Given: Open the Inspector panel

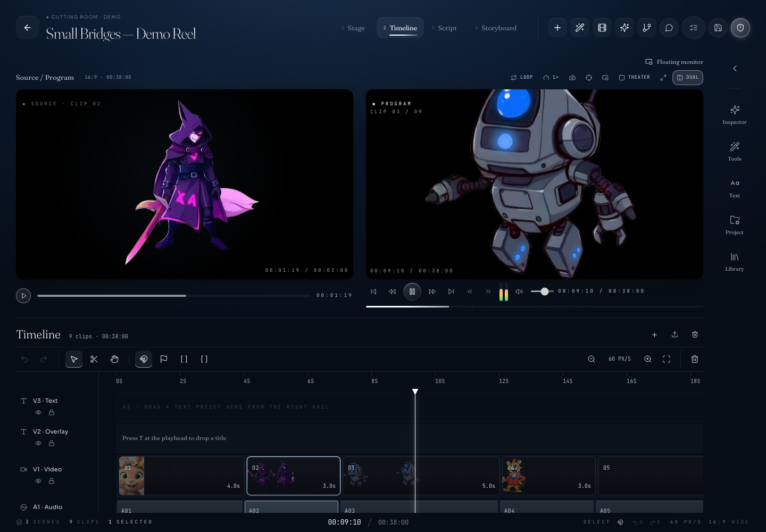Looking at the screenshot, I should [735, 114].
